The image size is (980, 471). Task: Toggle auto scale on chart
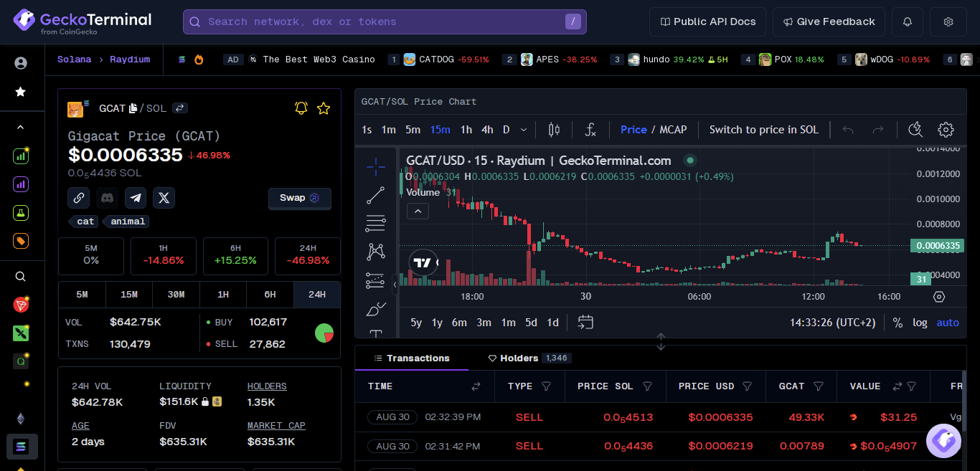pyautogui.click(x=948, y=323)
